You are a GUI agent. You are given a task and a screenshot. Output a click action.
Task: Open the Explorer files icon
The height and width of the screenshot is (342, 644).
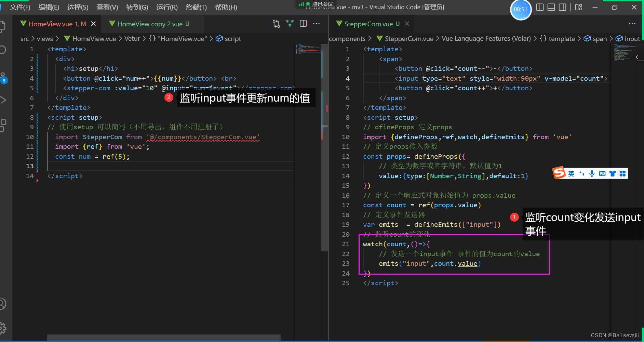pyautogui.click(x=3, y=27)
